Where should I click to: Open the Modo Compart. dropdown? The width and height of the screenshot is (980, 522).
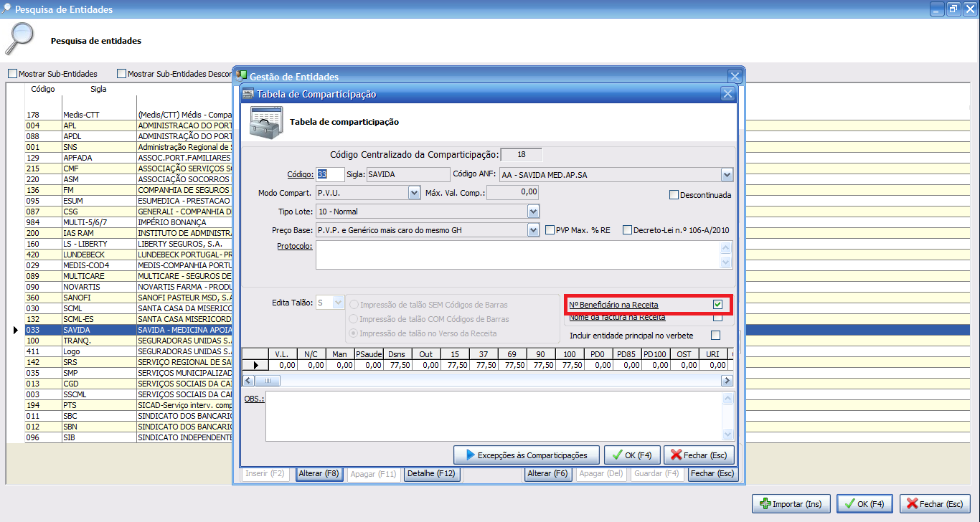pos(414,193)
